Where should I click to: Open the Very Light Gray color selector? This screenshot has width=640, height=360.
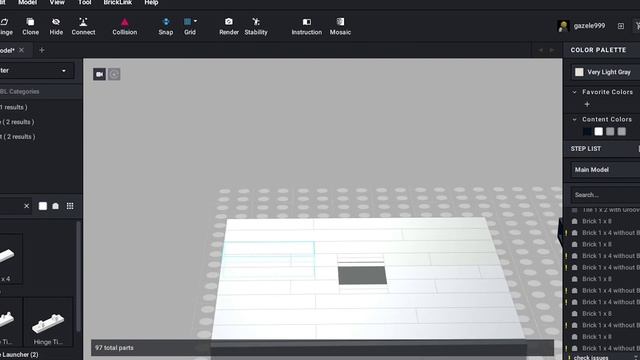tap(606, 72)
